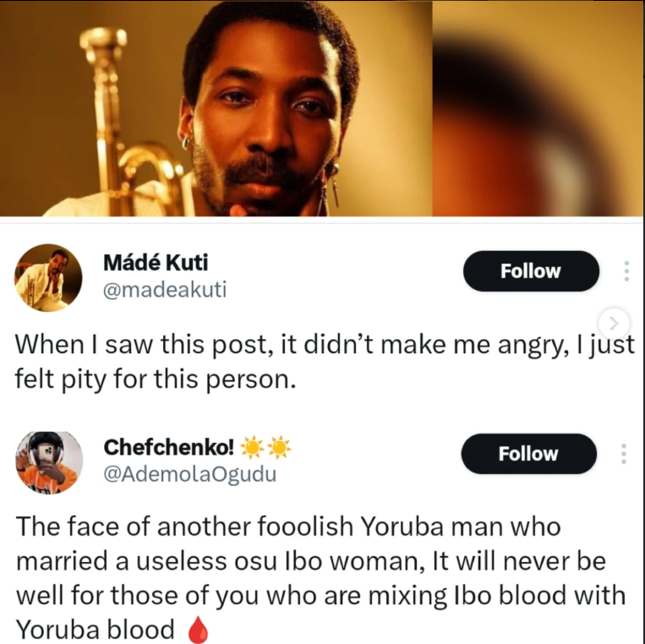
Task: Click the first sun emoji beside Chefchenko!
Action: (253, 447)
